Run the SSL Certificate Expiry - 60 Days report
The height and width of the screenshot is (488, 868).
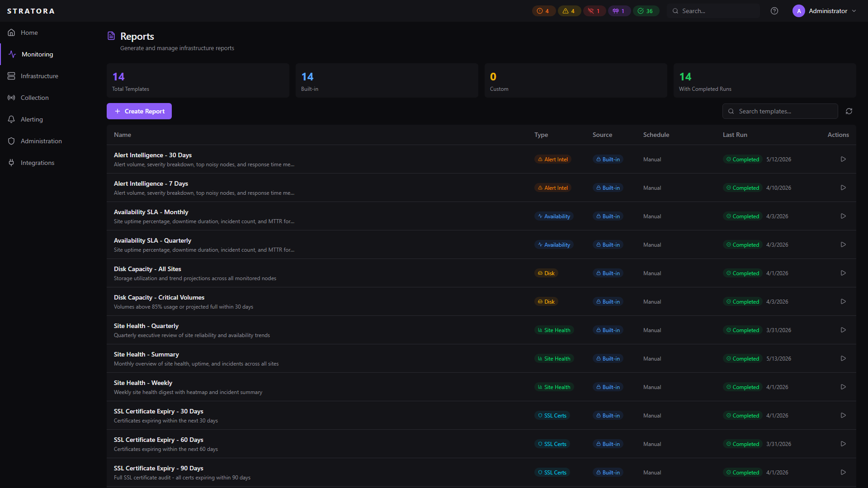[843, 444]
